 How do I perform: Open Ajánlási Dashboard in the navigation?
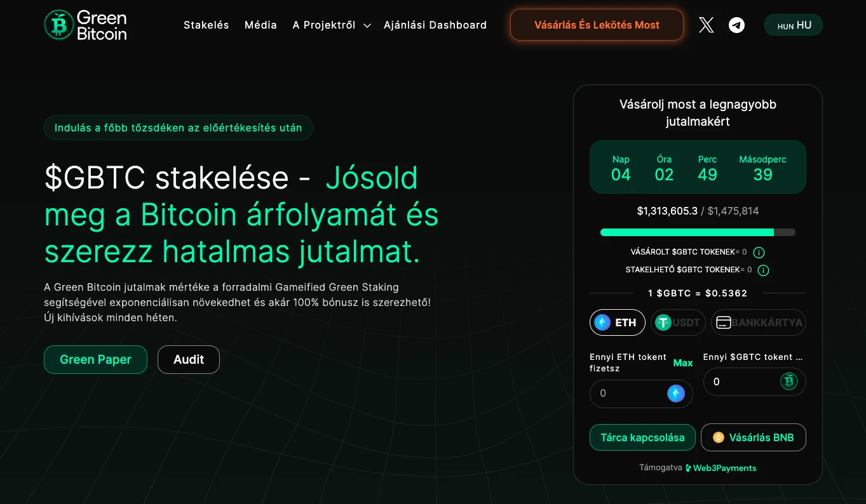(435, 25)
